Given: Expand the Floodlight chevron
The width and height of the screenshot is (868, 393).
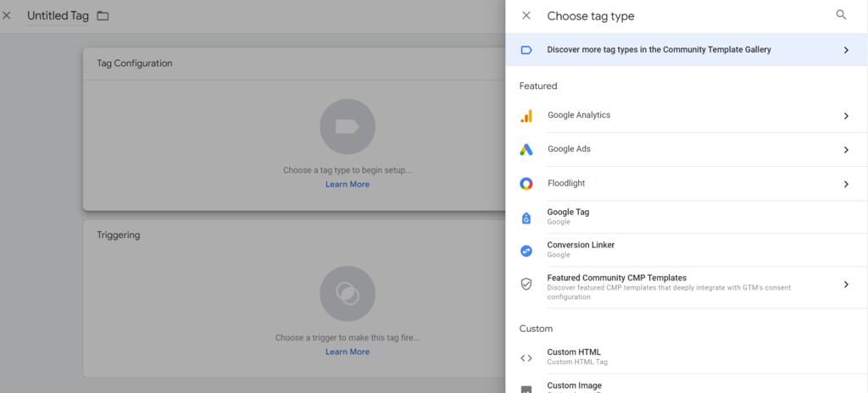Looking at the screenshot, I should tap(846, 185).
